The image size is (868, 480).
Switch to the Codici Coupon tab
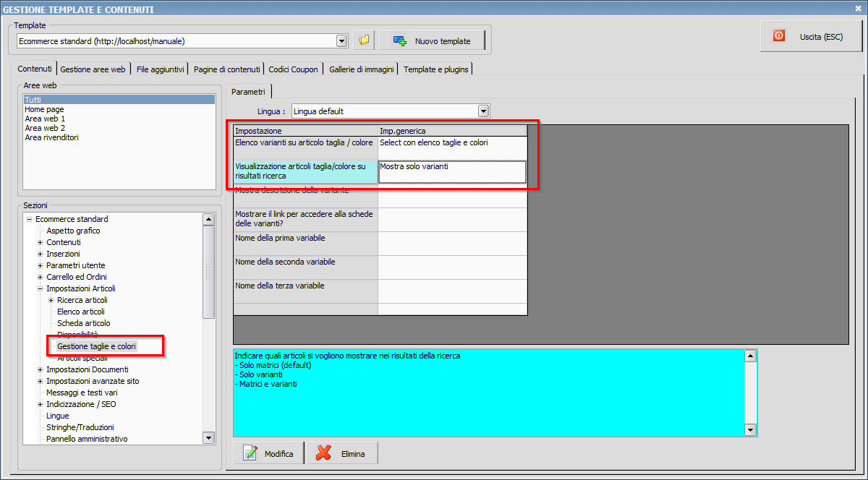pyautogui.click(x=293, y=69)
